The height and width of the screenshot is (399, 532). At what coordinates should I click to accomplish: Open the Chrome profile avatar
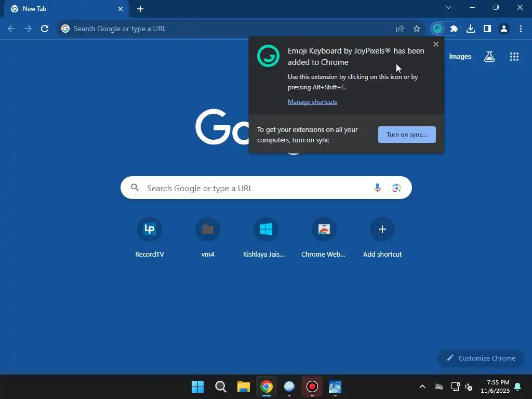pos(504,29)
